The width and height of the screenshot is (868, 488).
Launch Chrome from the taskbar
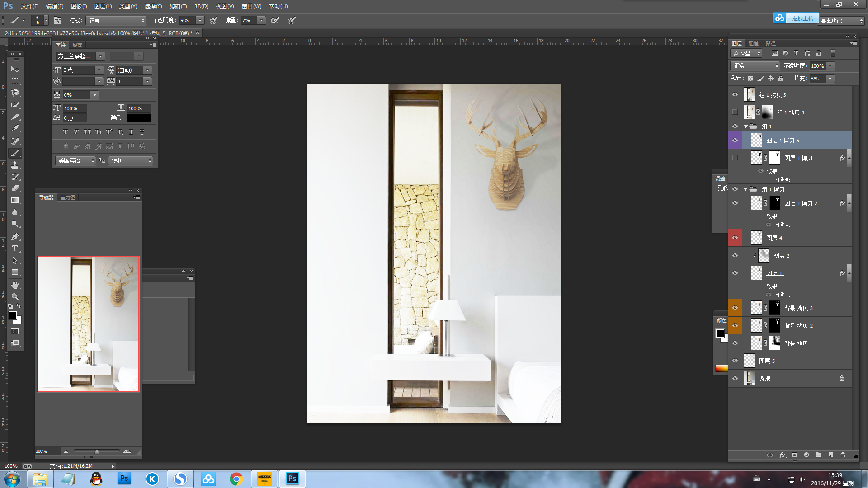236,479
